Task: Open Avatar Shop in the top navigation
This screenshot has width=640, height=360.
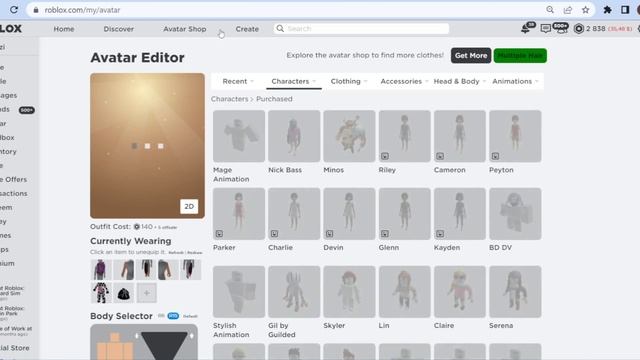Action: (x=184, y=29)
